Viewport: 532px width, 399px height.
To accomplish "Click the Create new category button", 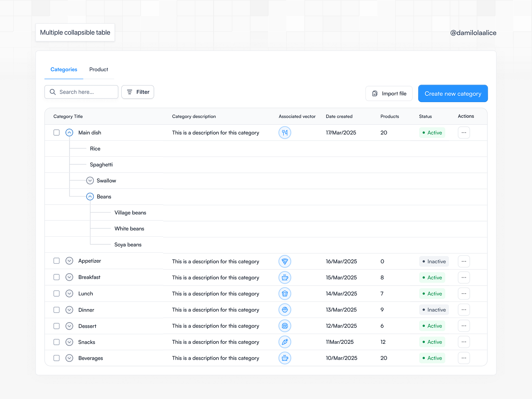I will pos(453,93).
